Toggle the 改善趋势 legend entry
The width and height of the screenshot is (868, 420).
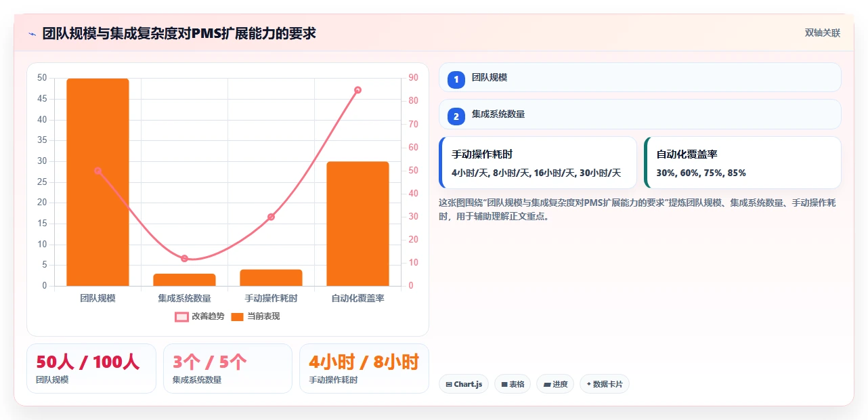200,316
